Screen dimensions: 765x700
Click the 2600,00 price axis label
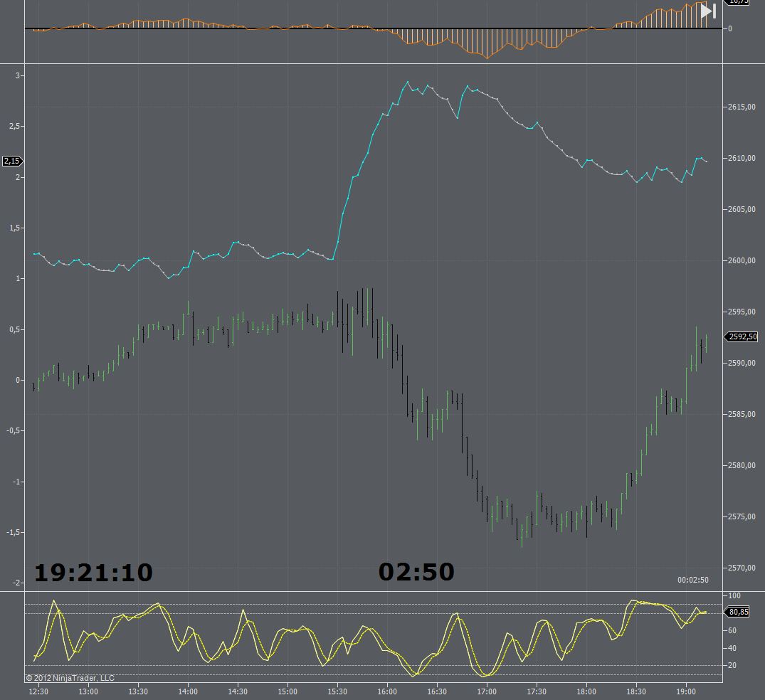742,260
